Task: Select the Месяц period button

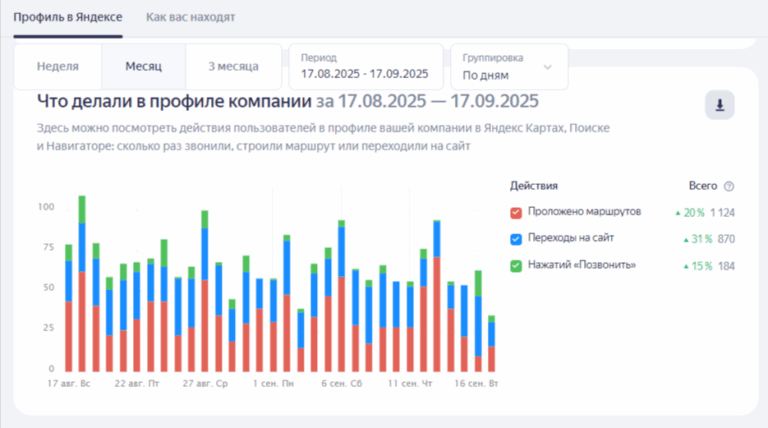Action: (x=144, y=66)
